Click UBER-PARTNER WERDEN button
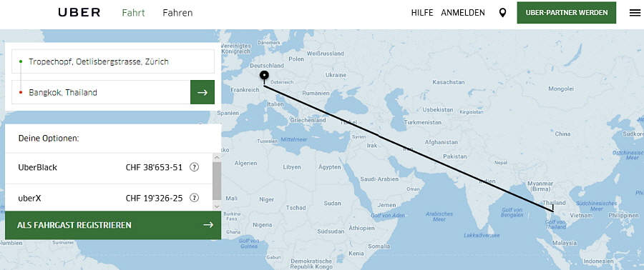The height and width of the screenshot is (270, 644). (567, 13)
